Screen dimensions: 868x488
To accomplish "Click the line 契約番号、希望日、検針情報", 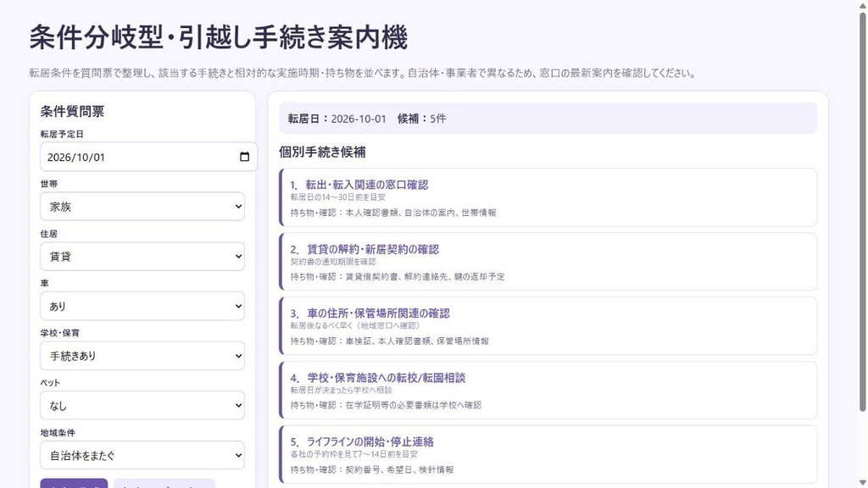I will pos(399,469).
